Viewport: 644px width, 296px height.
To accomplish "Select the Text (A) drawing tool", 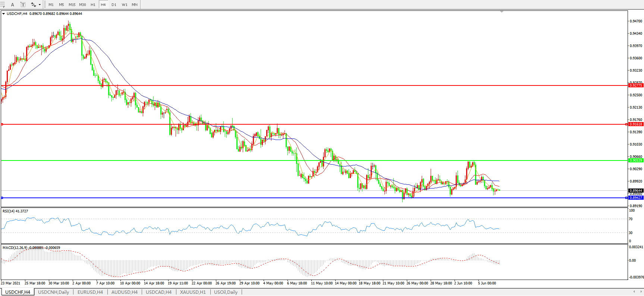I will coord(12,4).
